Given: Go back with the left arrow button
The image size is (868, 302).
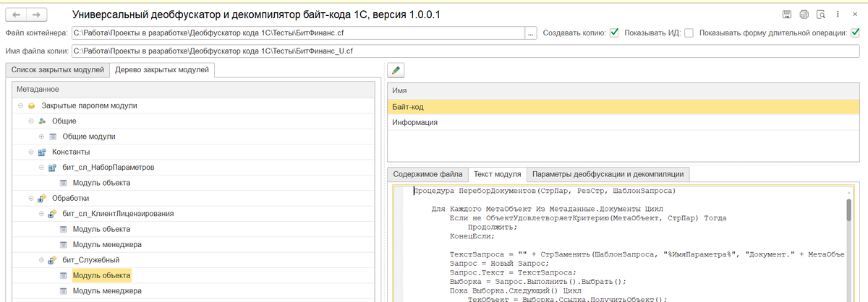Looking at the screenshot, I should [17, 14].
